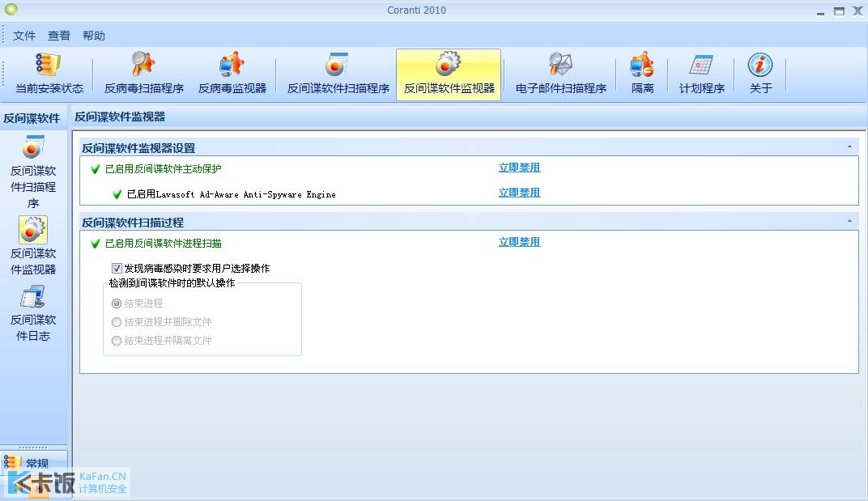The height and width of the screenshot is (501, 868).
Task: Click the 已启用Lavasoft Ad-Aware Anti-Spyware Engine text
Action: click(x=232, y=194)
